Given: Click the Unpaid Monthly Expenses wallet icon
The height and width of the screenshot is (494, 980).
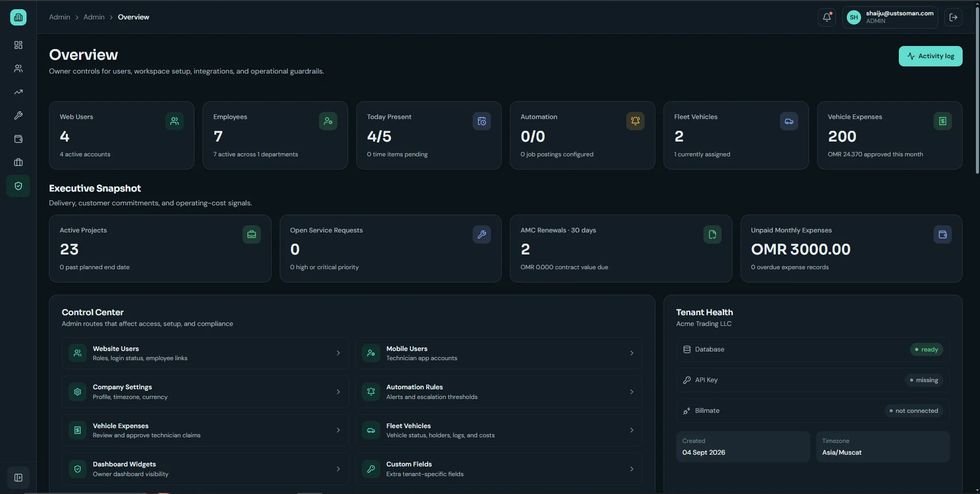Looking at the screenshot, I should point(943,234).
